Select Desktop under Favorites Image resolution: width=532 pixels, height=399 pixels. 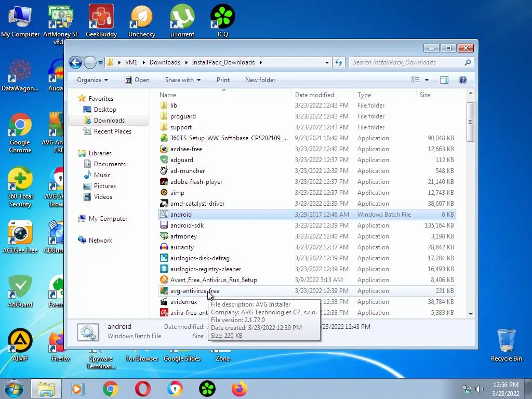[105, 110]
